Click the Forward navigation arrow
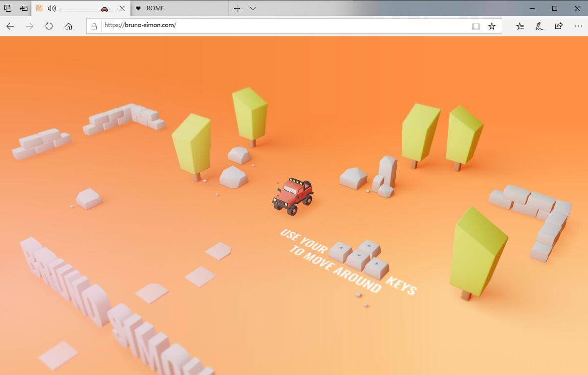The image size is (588, 375). point(29,27)
